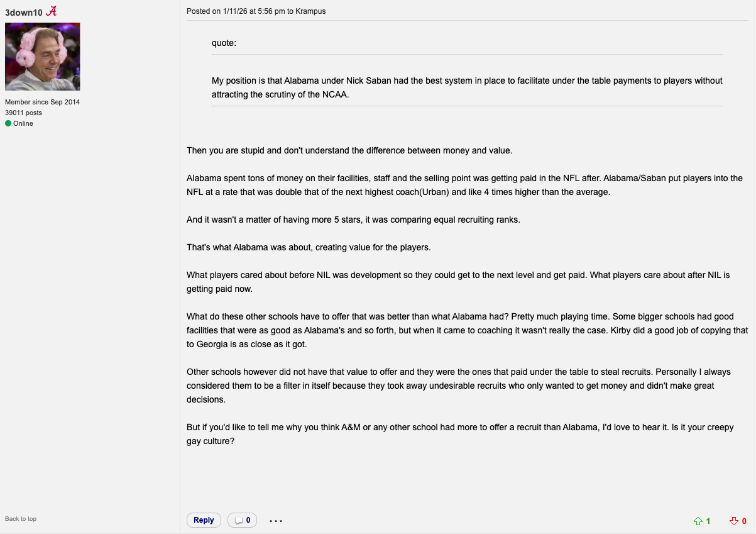Screen dimensions: 756x534
Task: Open 3down10's user profile name
Action: pos(24,12)
